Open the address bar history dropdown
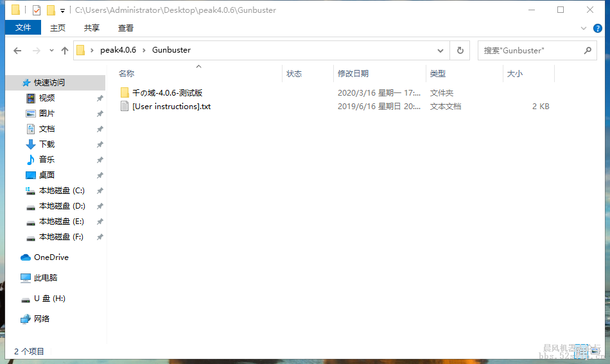Screen dimensions: 610x364 (x=440, y=51)
